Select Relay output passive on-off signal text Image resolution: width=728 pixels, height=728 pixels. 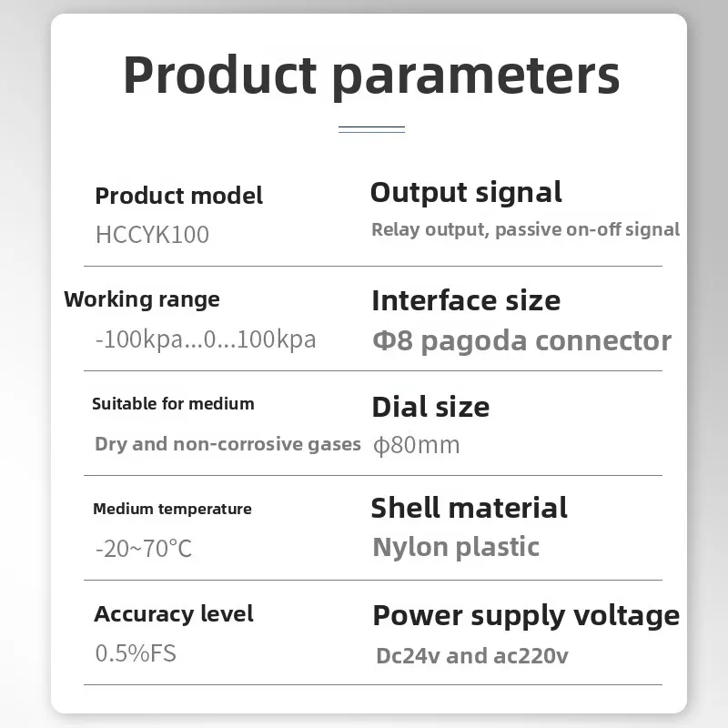point(525,229)
